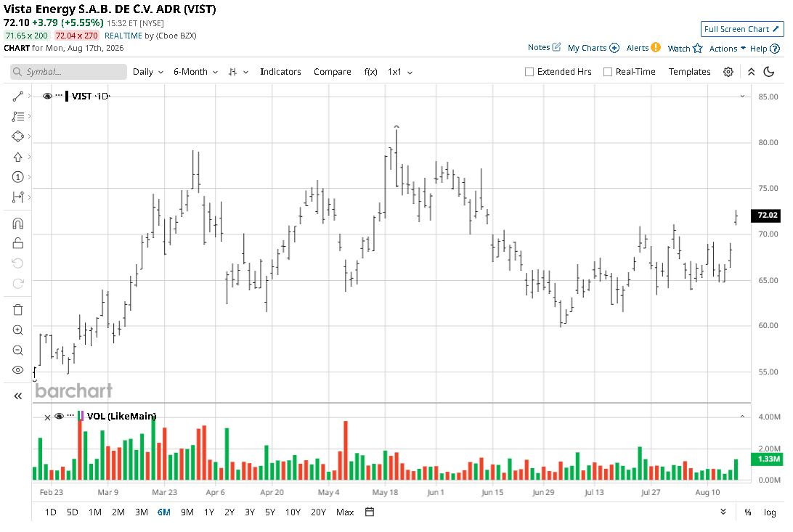Select the shapes polygon tool
Viewport: 793px width, 532px height.
coord(17,136)
